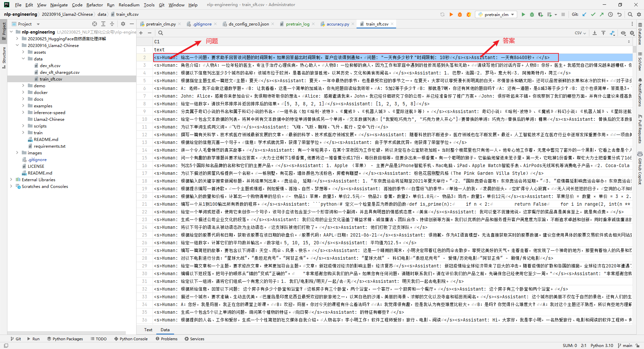
Task: Click Git update project arrow
Action: coord(584,14)
